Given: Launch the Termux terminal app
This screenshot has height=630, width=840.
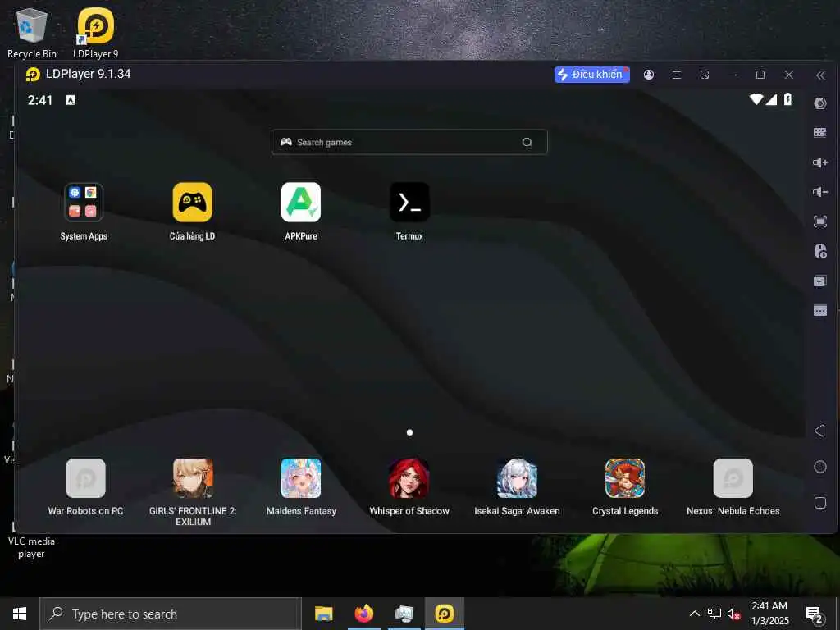Looking at the screenshot, I should point(409,203).
